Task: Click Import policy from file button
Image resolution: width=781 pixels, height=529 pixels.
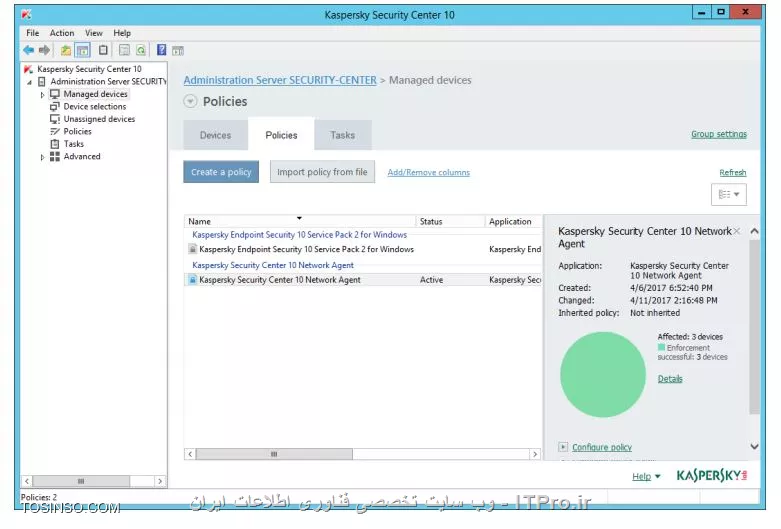Action: point(322,172)
